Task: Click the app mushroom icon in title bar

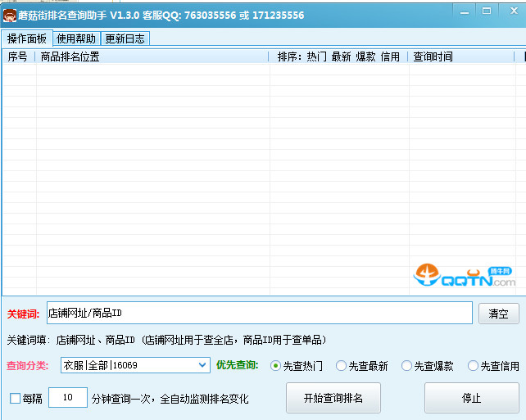Action: click(x=10, y=15)
